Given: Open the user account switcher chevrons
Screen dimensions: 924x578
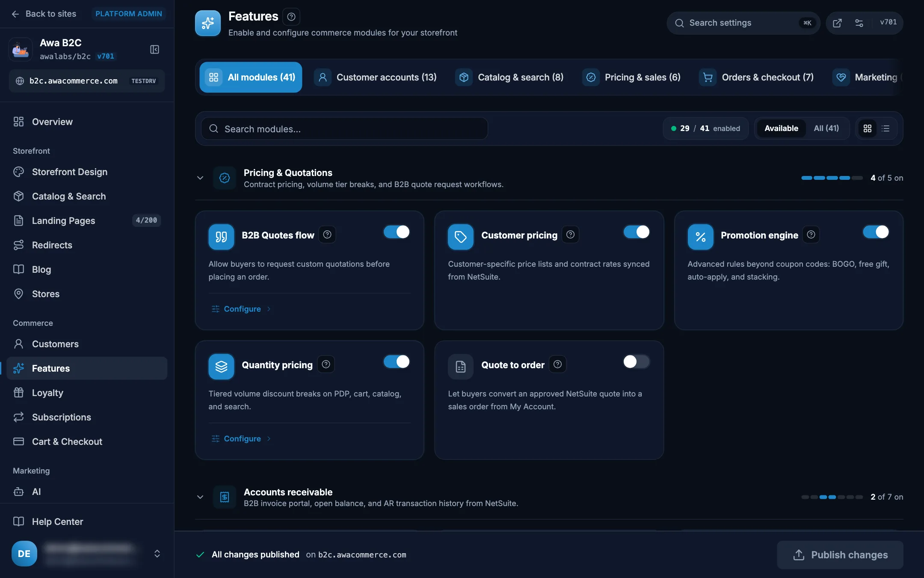Looking at the screenshot, I should (157, 554).
